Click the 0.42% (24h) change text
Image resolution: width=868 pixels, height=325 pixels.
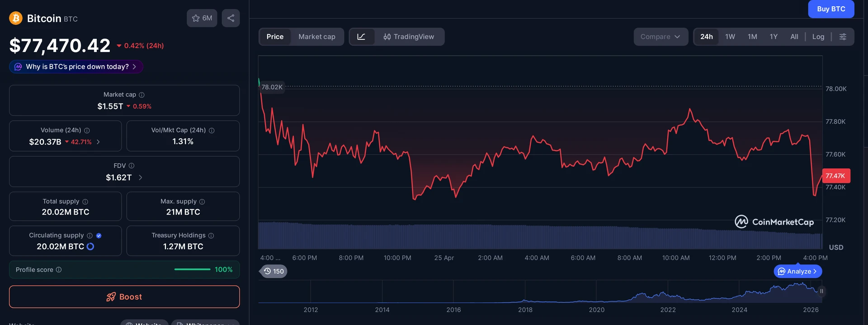144,46
